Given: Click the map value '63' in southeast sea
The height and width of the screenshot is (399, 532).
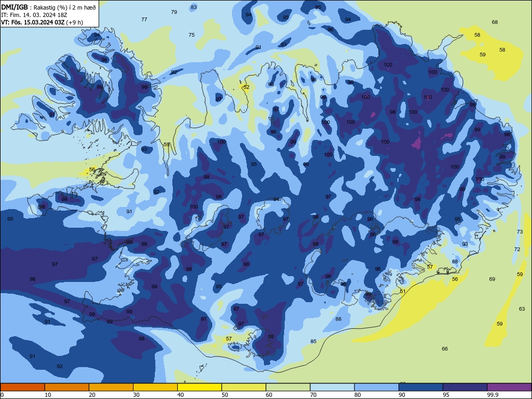Looking at the screenshot, I should [522, 309].
